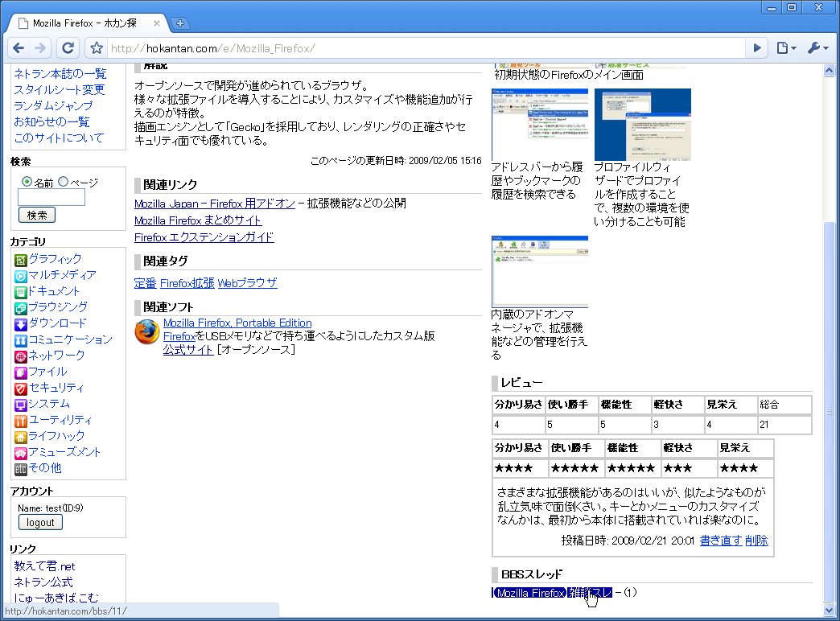Click the ネットワーク category icon

(20, 357)
